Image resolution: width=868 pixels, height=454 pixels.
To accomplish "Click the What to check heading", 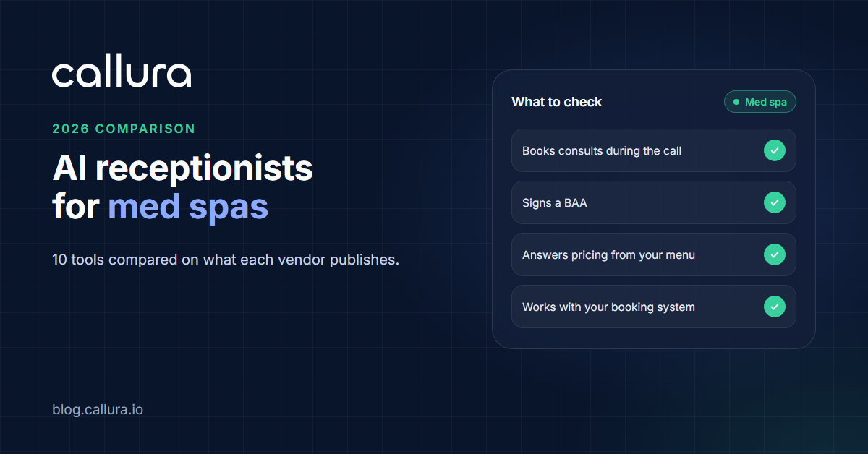I will coord(557,102).
